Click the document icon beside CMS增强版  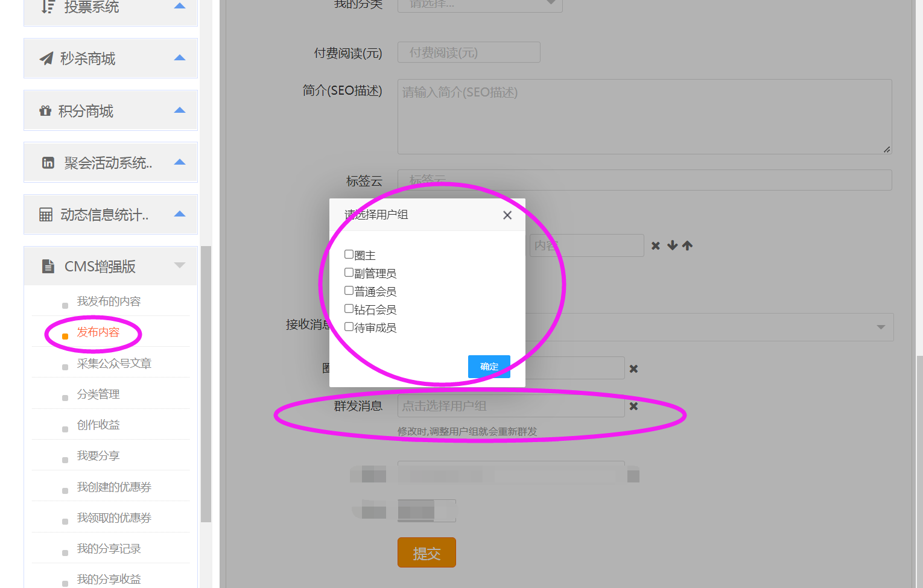coord(48,267)
